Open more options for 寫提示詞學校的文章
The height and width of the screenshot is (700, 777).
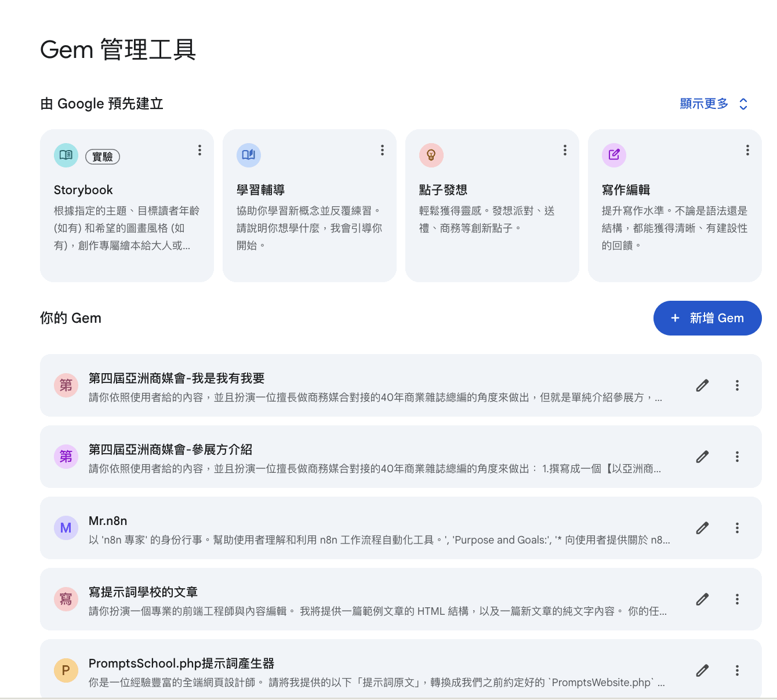click(x=737, y=599)
